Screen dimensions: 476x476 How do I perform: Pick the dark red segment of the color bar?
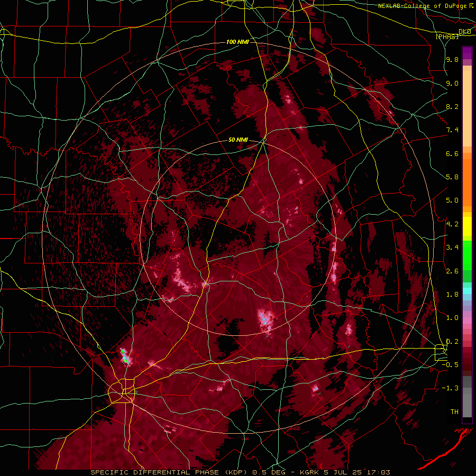tap(467, 361)
